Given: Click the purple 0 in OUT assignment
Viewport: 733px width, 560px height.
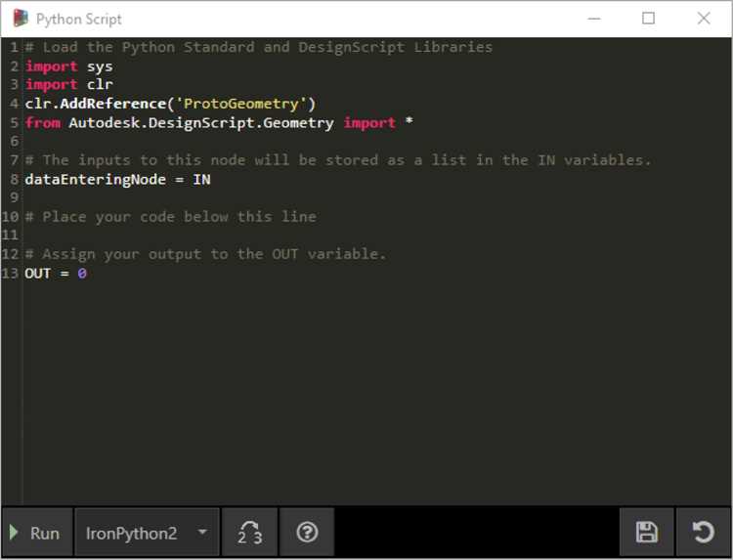Looking at the screenshot, I should (82, 274).
